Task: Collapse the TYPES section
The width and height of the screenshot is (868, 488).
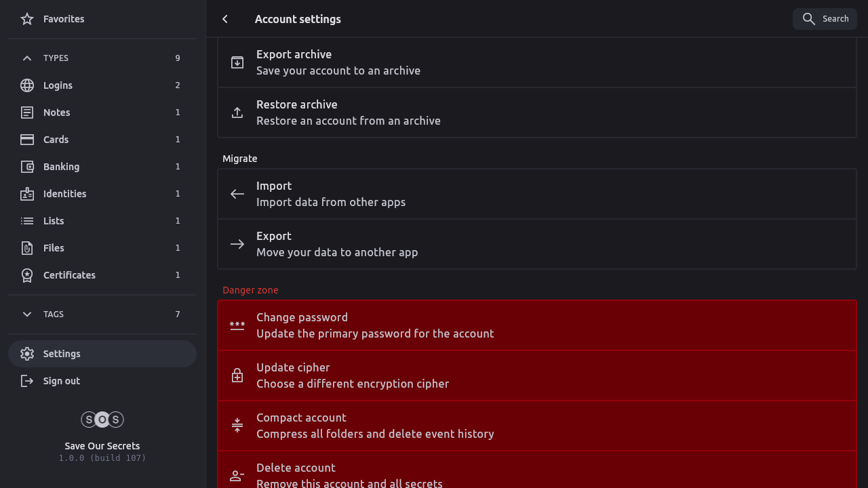Action: pos(27,58)
